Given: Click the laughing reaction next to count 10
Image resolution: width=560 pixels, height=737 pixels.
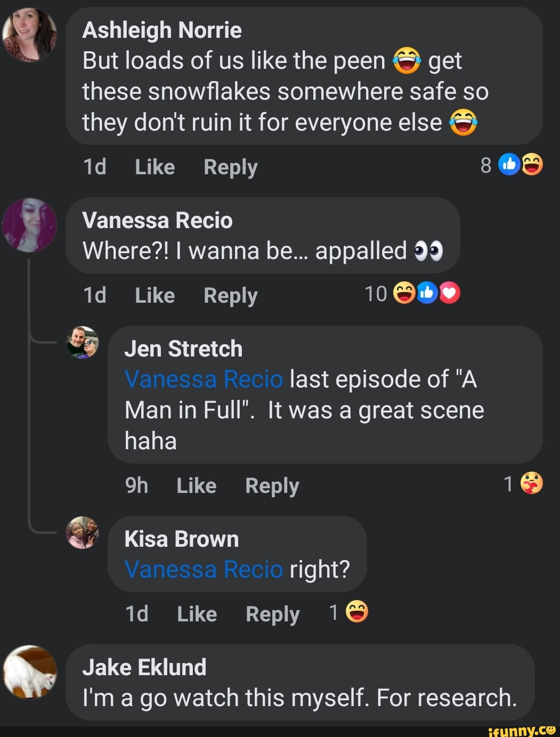Looking at the screenshot, I should [x=403, y=294].
